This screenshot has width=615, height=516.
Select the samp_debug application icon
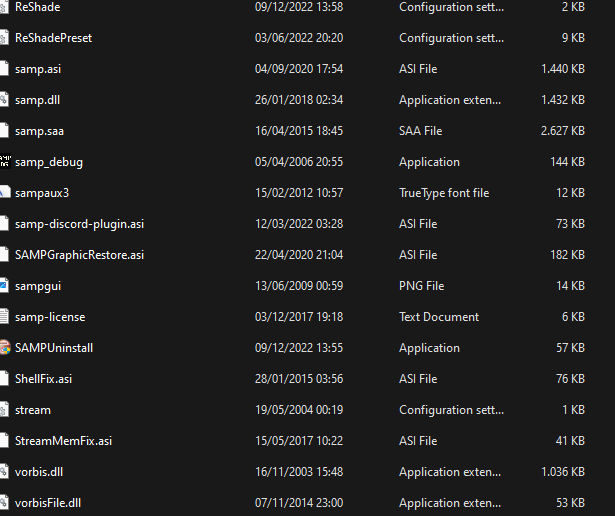click(5, 162)
